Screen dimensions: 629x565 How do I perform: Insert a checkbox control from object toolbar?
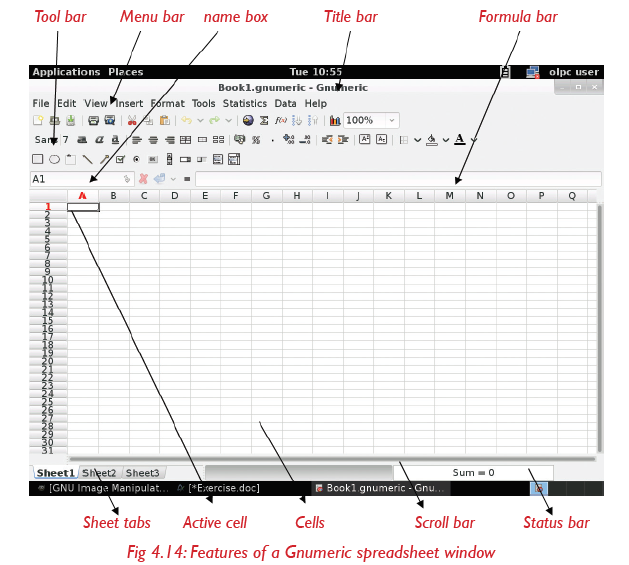click(120, 159)
